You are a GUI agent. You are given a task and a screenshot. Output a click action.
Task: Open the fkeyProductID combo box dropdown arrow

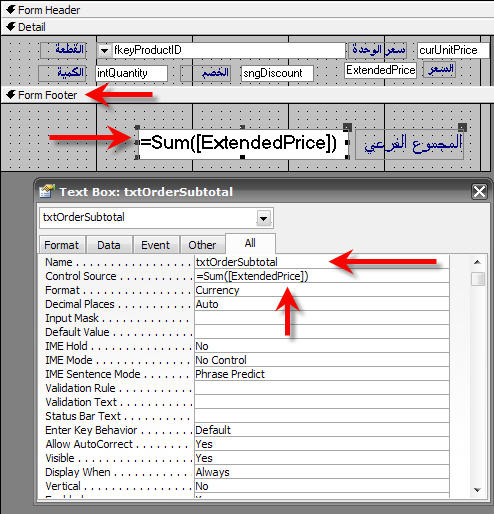point(104,51)
